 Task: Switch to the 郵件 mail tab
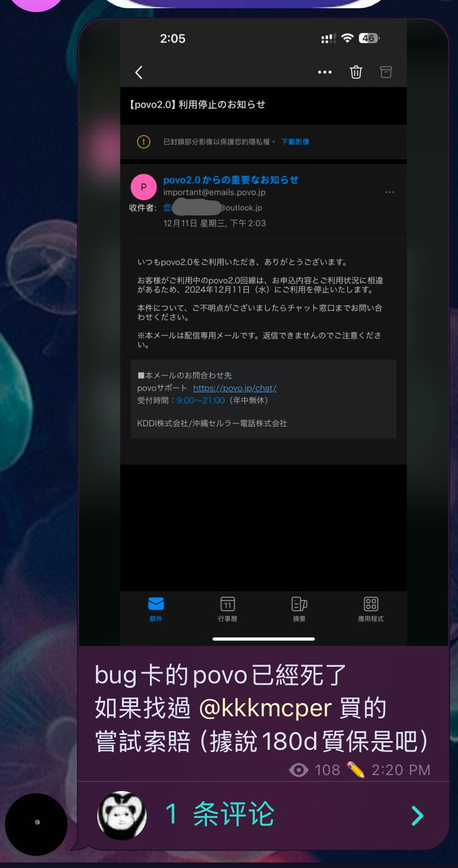click(156, 609)
